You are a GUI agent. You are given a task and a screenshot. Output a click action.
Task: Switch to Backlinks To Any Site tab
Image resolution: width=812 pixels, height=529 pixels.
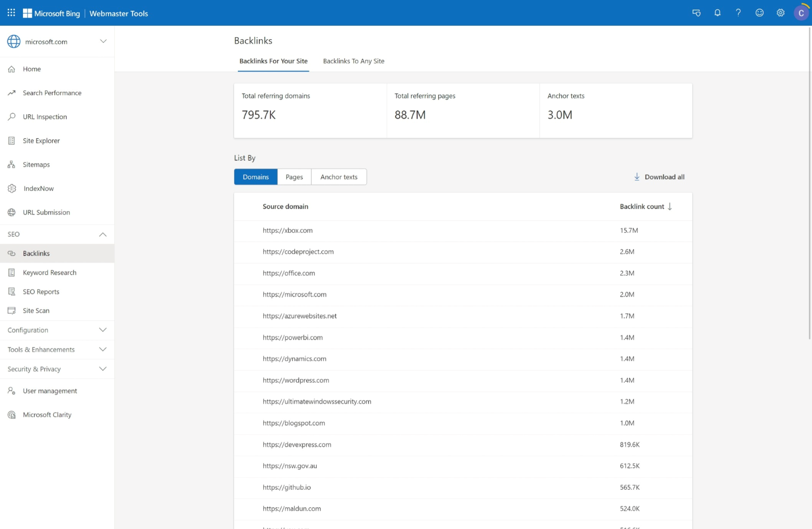tap(353, 61)
